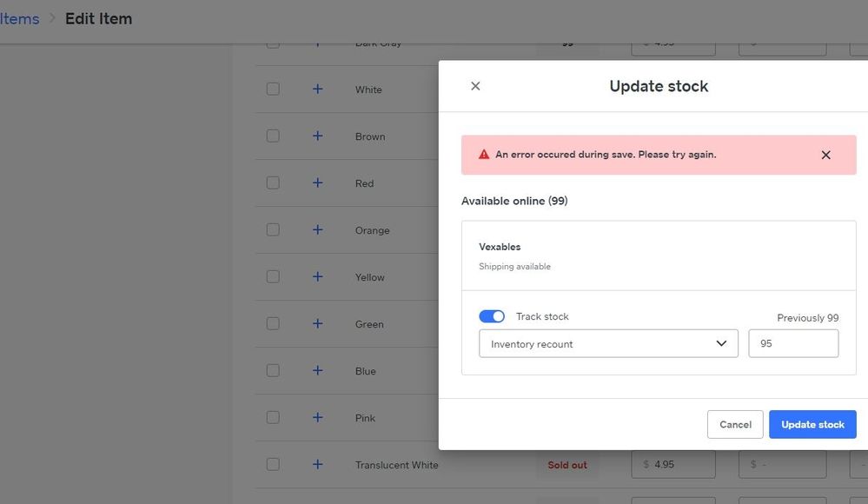
Task: Click the plus icon next to Pink
Action: pyautogui.click(x=317, y=418)
